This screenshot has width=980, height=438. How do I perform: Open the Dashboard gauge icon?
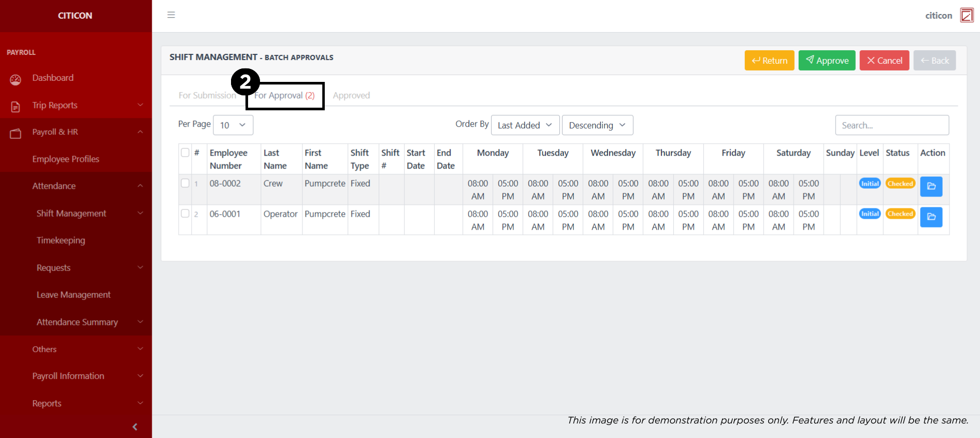16,79
